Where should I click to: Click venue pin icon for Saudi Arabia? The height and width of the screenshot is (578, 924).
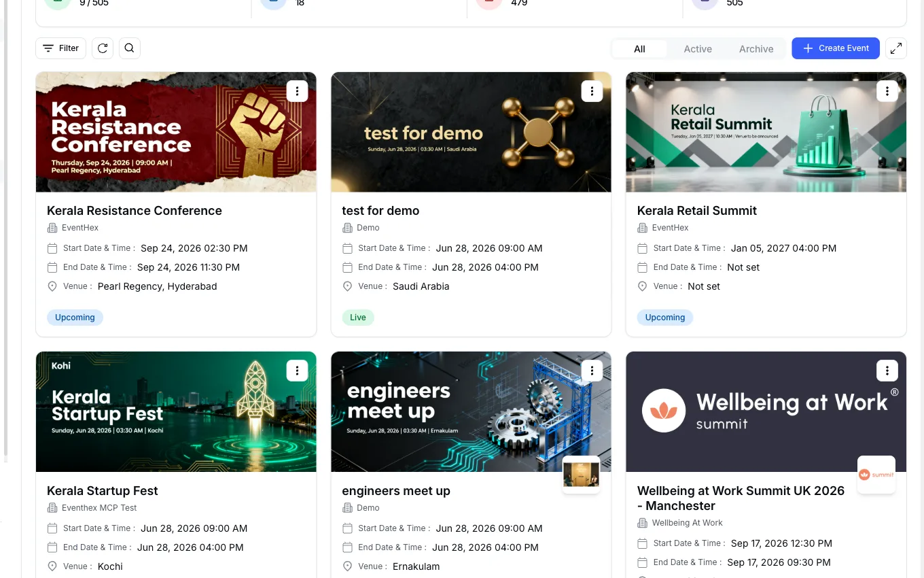347,286
